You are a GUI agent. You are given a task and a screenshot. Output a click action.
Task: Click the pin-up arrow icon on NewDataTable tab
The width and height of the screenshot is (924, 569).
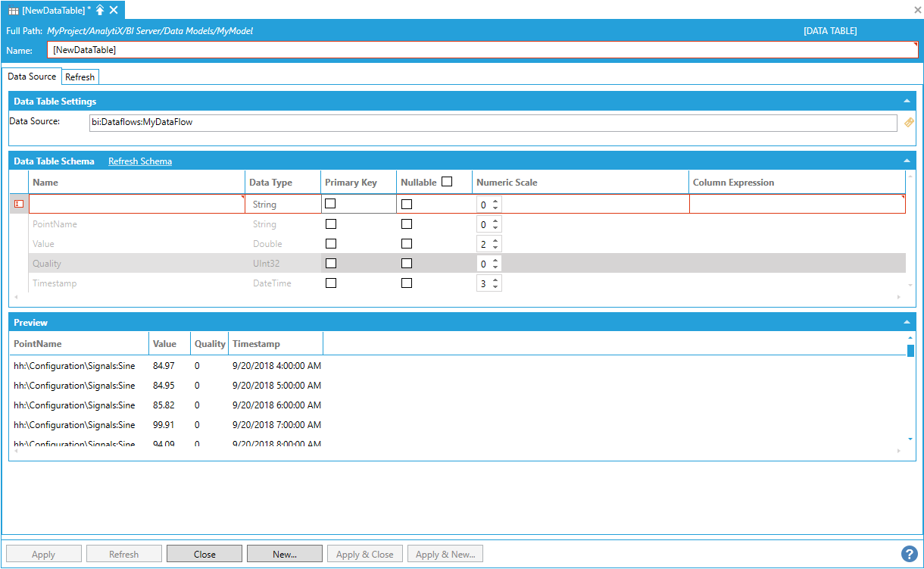(x=100, y=10)
